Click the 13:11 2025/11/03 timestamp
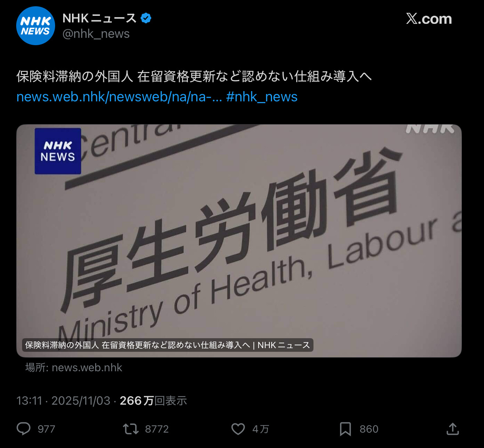The image size is (484, 448). tap(63, 401)
